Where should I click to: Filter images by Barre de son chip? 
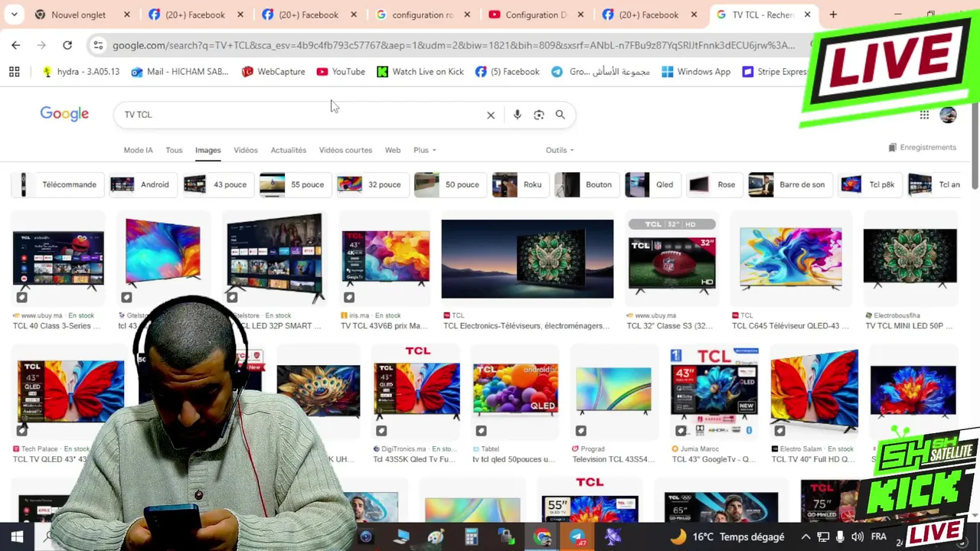[x=790, y=184]
